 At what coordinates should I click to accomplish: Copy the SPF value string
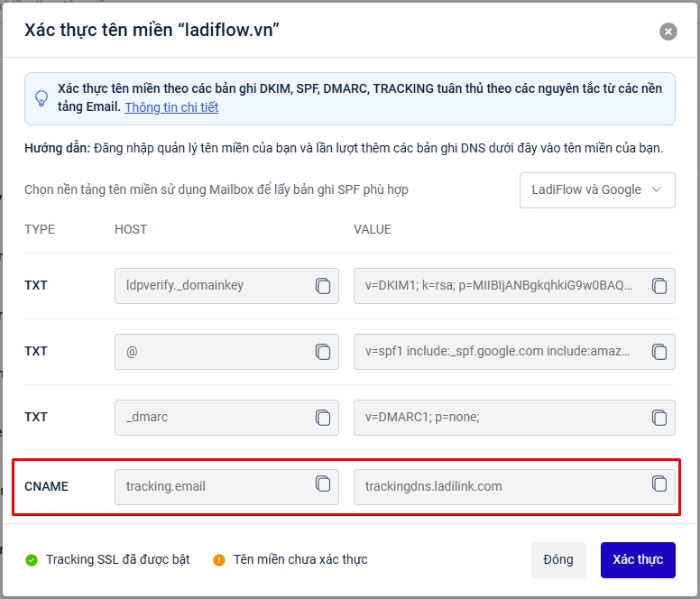click(659, 351)
